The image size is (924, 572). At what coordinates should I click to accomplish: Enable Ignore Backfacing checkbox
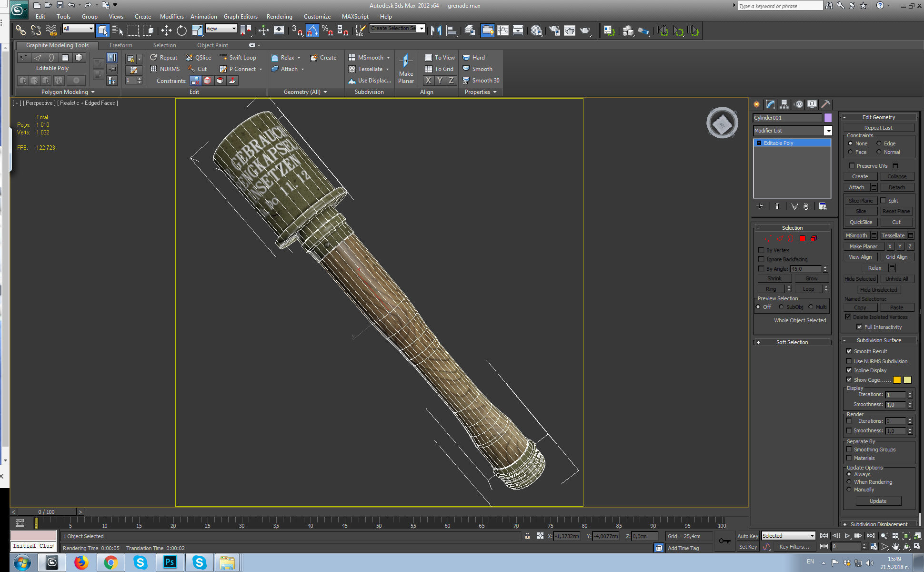[761, 259]
